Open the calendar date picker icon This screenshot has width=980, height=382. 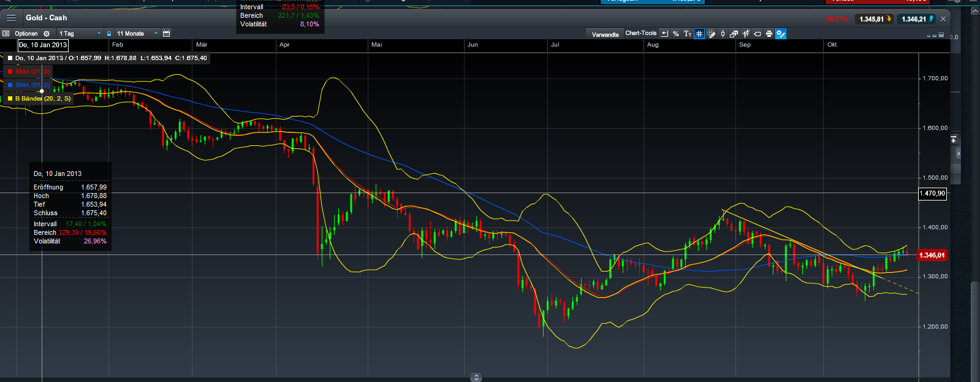(x=166, y=34)
